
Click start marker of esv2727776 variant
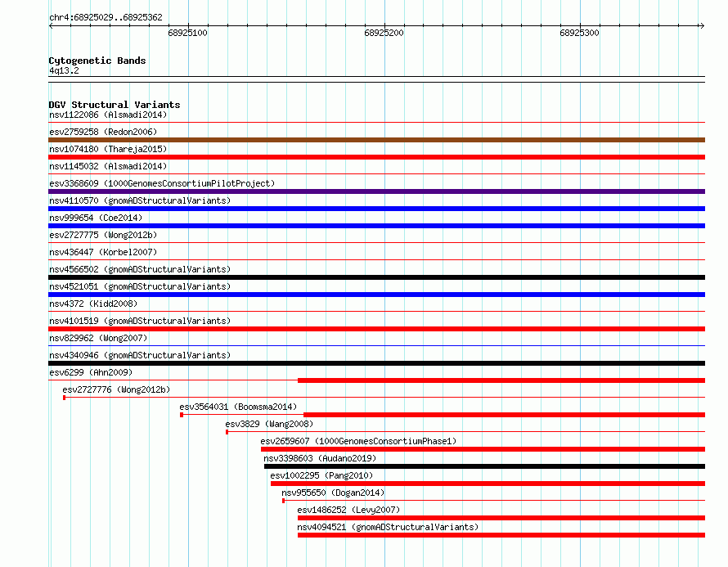pos(64,398)
